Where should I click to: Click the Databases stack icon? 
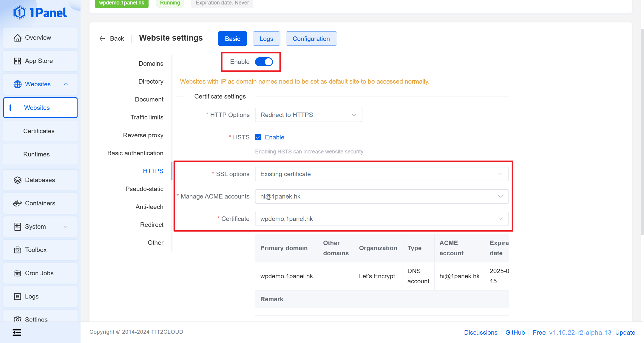point(18,180)
